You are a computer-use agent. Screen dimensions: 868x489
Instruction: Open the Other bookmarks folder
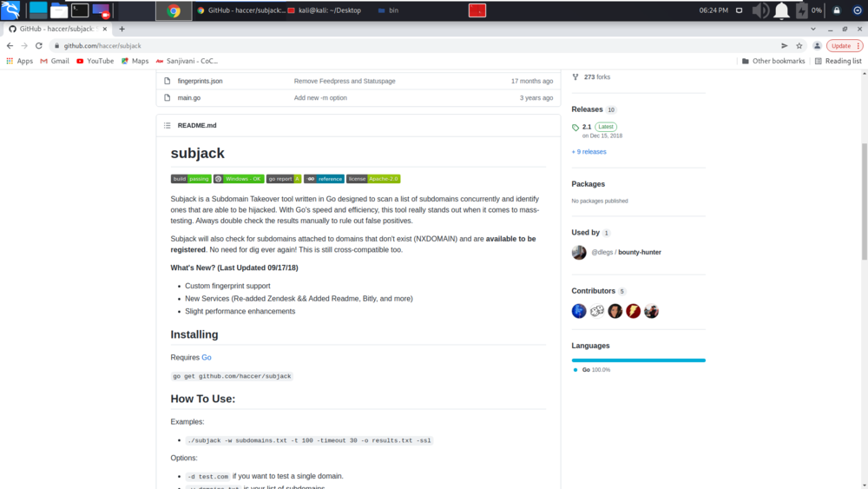[773, 61]
